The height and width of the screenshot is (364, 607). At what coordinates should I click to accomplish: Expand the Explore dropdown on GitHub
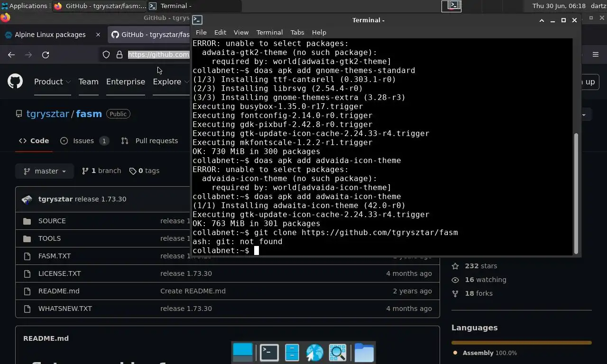click(x=171, y=82)
